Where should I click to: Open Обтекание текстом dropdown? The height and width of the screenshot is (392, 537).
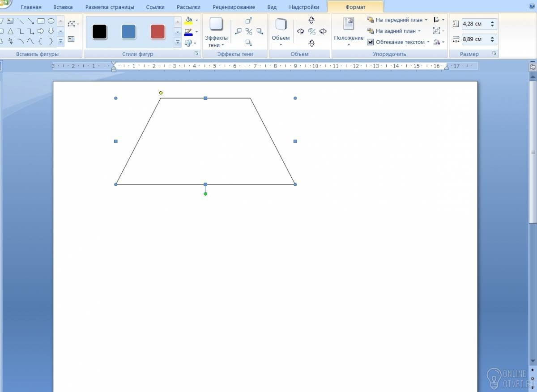(x=398, y=42)
